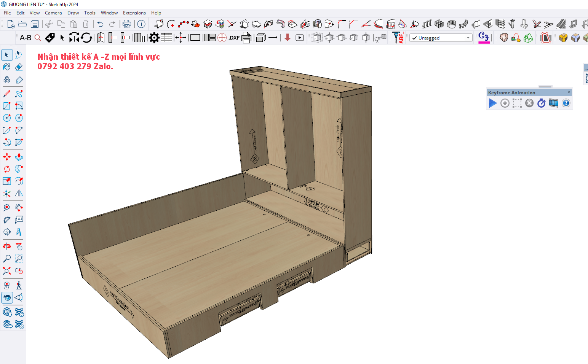The image size is (588, 364).
Task: Select the Eraser tool
Action: [19, 67]
